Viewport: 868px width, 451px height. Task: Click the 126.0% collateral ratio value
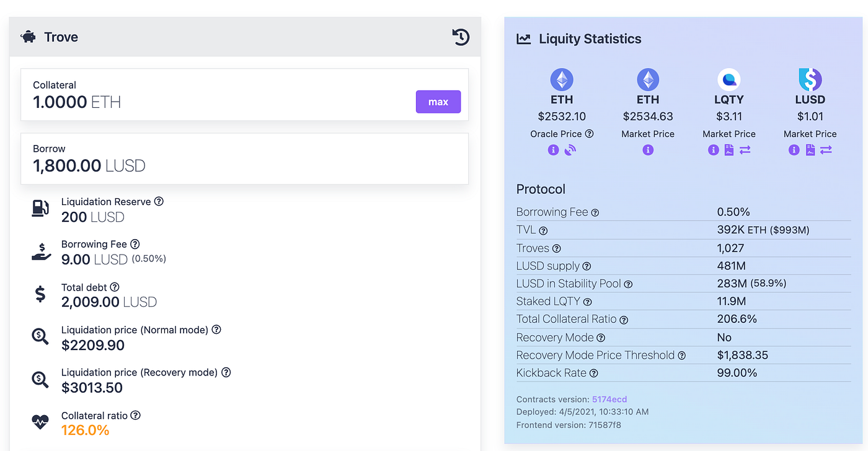coord(87,430)
